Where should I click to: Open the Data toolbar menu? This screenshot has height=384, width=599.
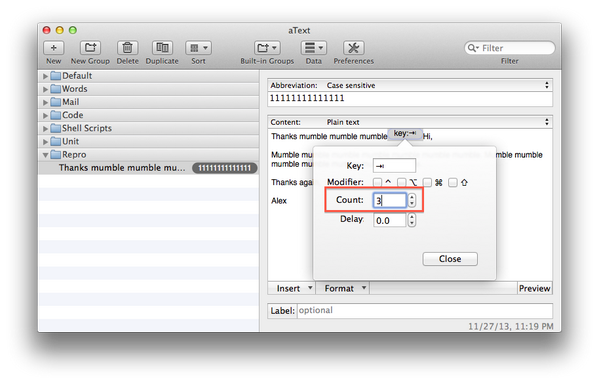(x=313, y=48)
